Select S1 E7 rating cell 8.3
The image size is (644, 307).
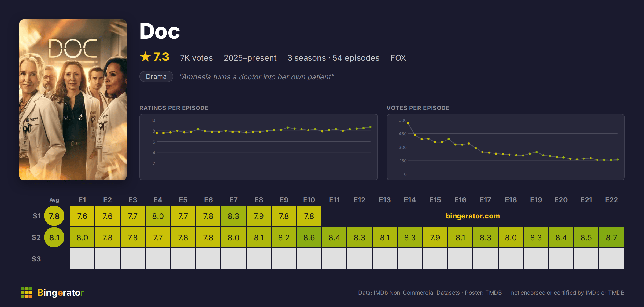pos(234,216)
